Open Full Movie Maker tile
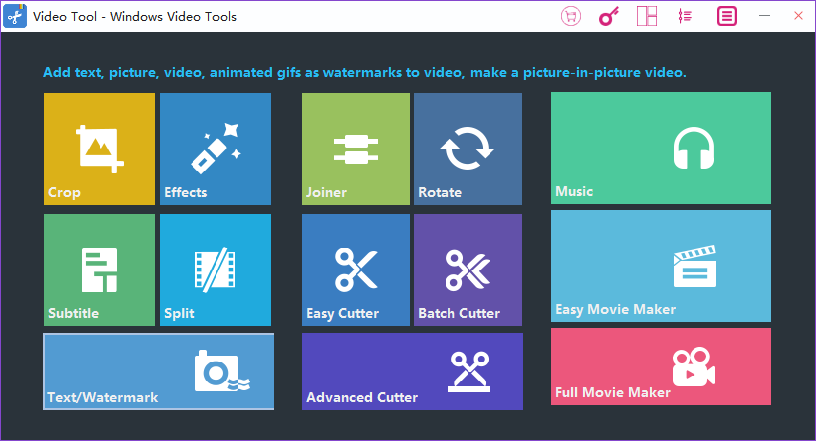The width and height of the screenshot is (816, 441). pyautogui.click(x=660, y=366)
